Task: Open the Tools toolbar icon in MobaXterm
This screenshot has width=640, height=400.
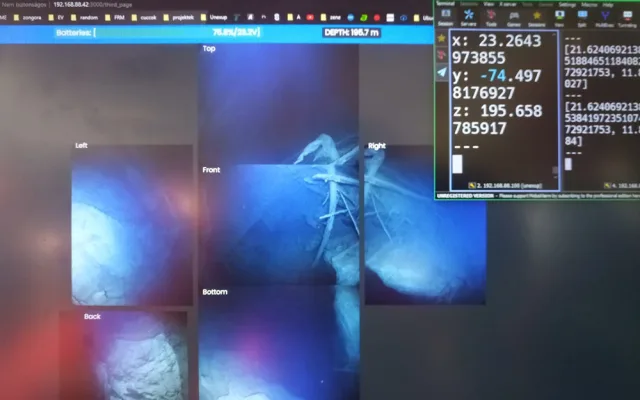Action: point(491,18)
